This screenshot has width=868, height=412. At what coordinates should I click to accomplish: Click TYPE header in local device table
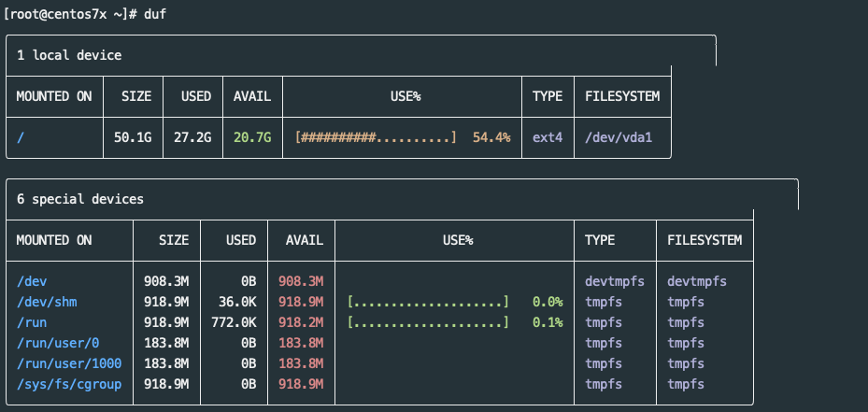coord(548,96)
